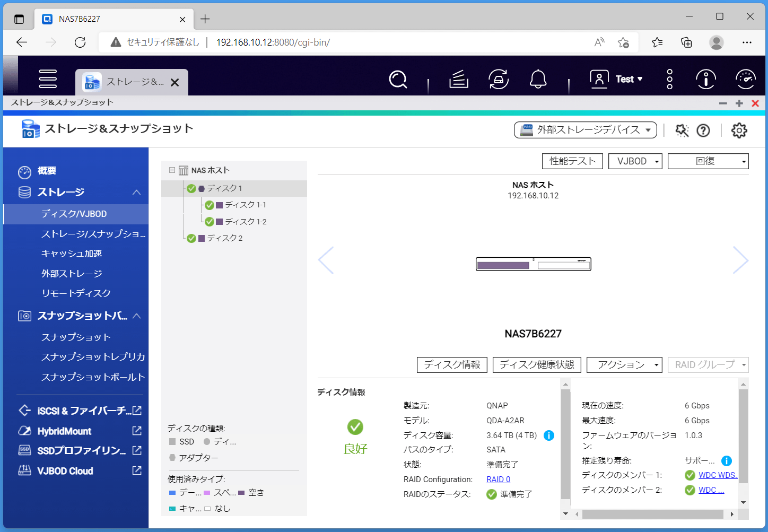Open iSCSI & ファイバーチ... link
The width and height of the screenshot is (768, 532).
point(80,411)
